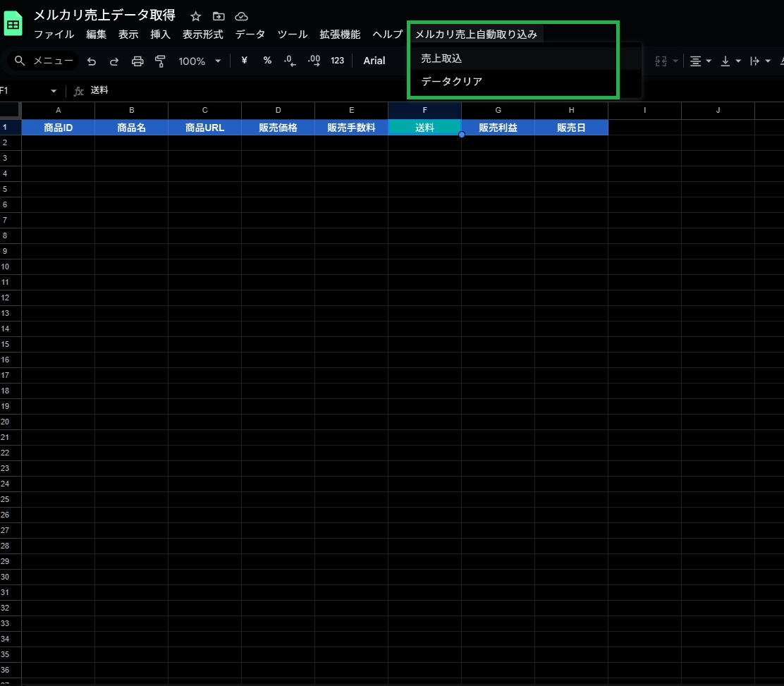Image resolution: width=784 pixels, height=686 pixels.
Task: Select row 10 header
Action: pyautogui.click(x=11, y=267)
